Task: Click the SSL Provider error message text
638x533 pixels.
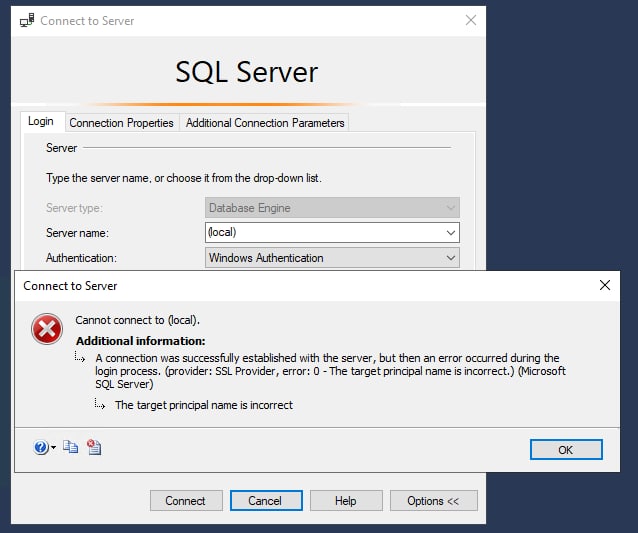Action: [x=330, y=371]
